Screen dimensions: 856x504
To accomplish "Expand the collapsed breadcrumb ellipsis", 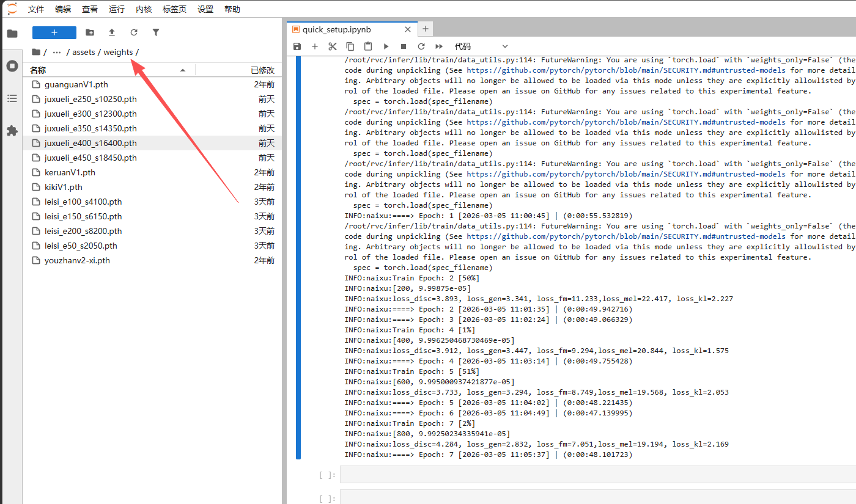I will 57,52.
